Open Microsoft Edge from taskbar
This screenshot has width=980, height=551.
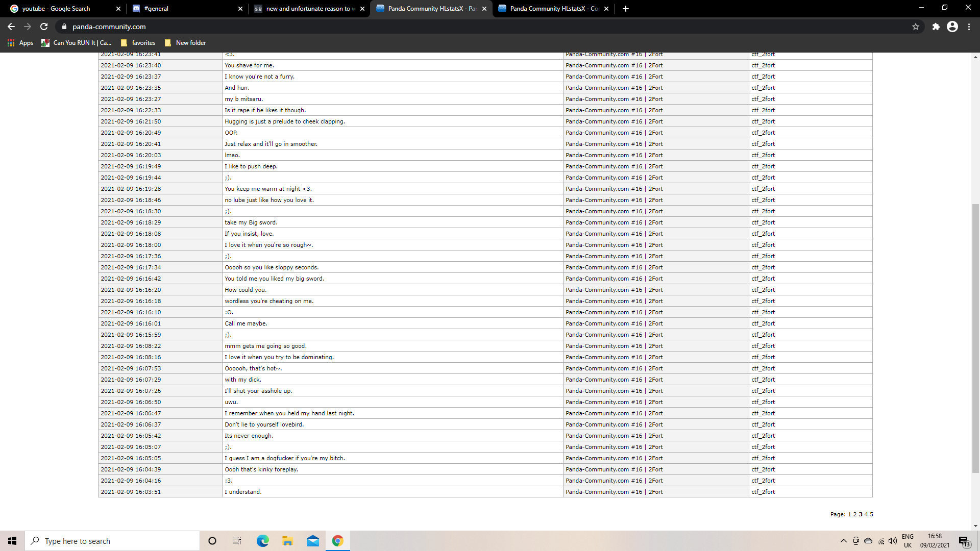click(x=262, y=541)
